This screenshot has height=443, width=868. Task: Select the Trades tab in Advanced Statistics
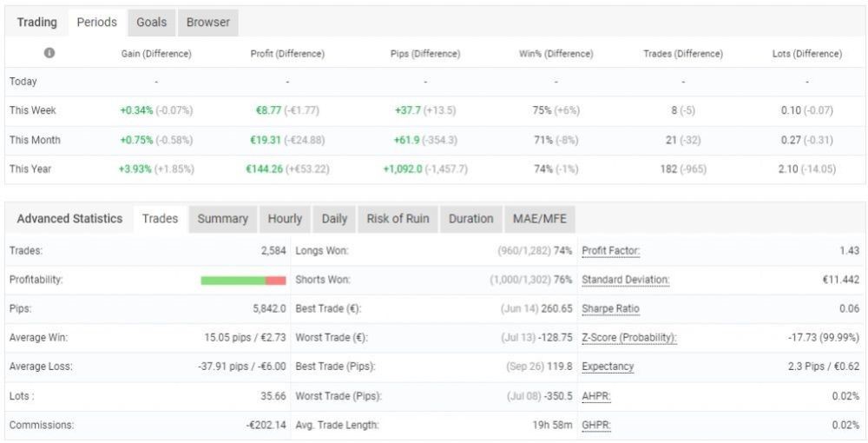click(x=160, y=219)
